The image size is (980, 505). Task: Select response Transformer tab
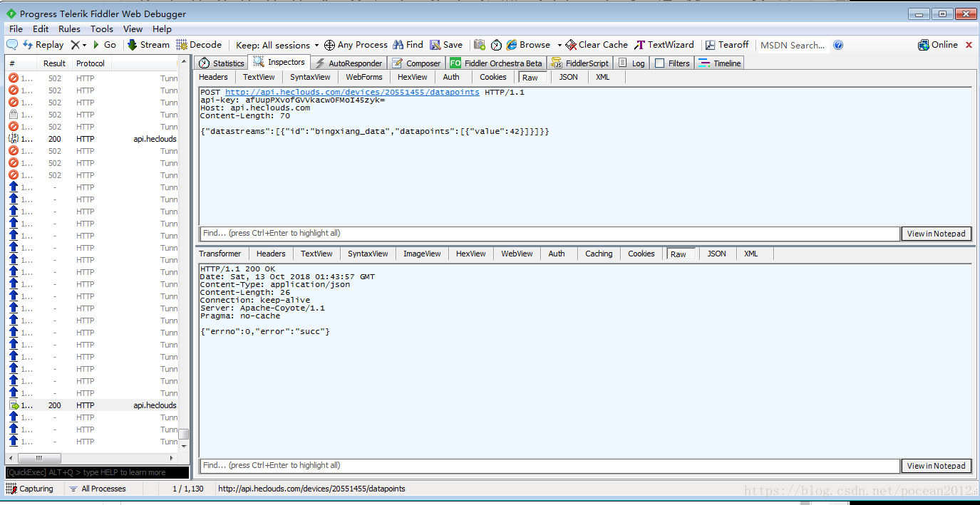click(x=220, y=254)
